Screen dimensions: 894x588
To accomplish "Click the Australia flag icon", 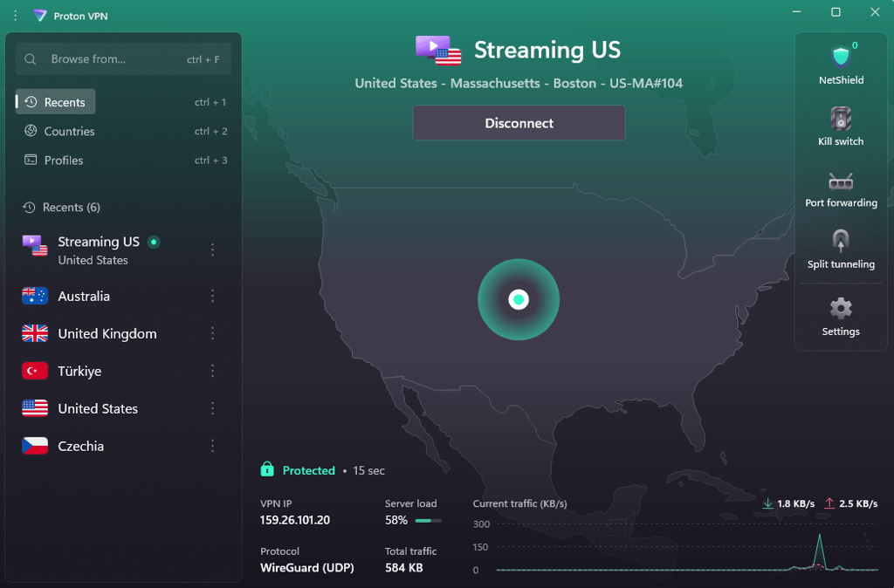I will pos(35,296).
